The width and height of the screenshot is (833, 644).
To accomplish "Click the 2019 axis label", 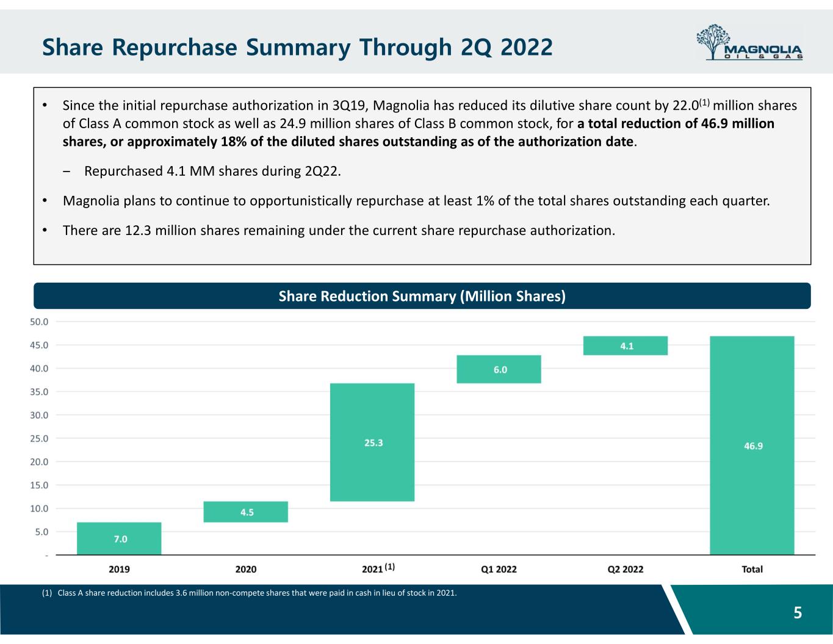I will [119, 569].
